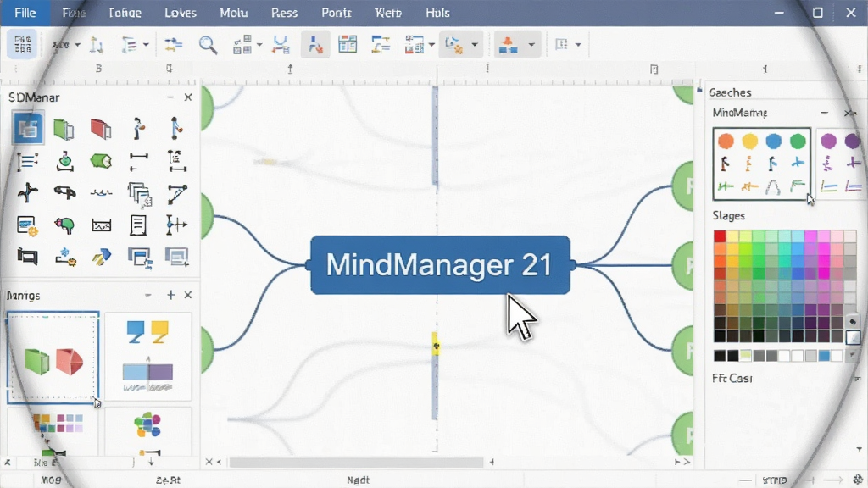Select the document page icon in SDManar

(138, 225)
